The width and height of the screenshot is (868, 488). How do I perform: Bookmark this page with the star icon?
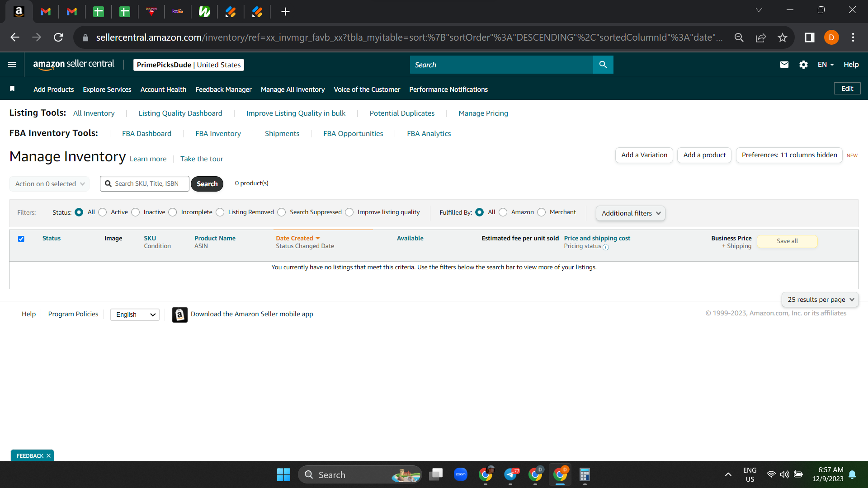[783, 38]
